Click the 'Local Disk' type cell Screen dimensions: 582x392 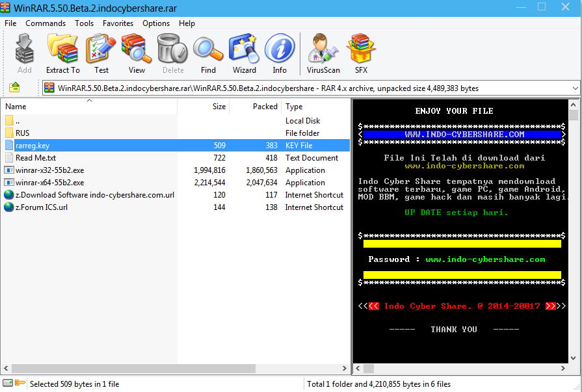[x=302, y=121]
